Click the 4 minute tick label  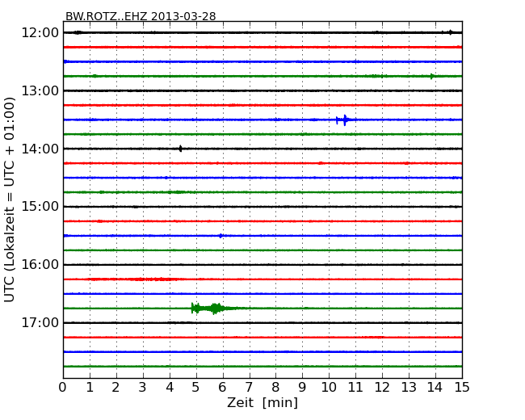click(x=170, y=388)
